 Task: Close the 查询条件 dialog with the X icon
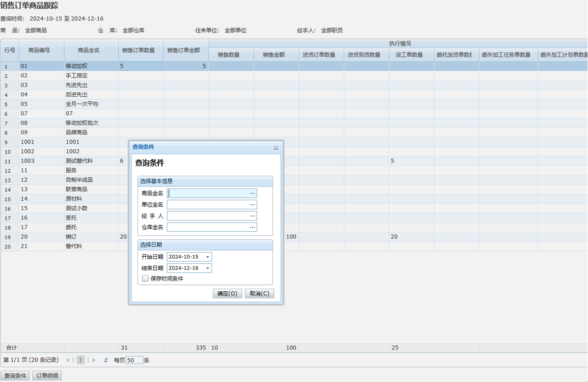pos(276,148)
